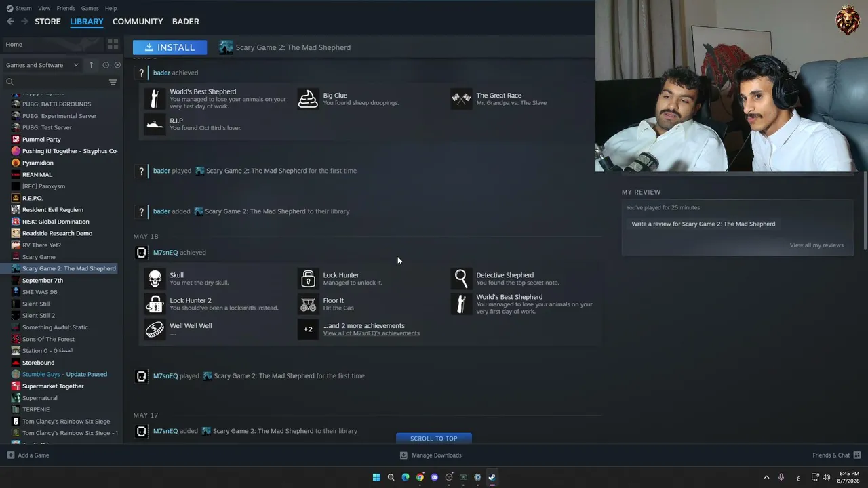The height and width of the screenshot is (488, 868).
Task: Select Supermarket Together in the game list
Action: pyautogui.click(x=53, y=386)
